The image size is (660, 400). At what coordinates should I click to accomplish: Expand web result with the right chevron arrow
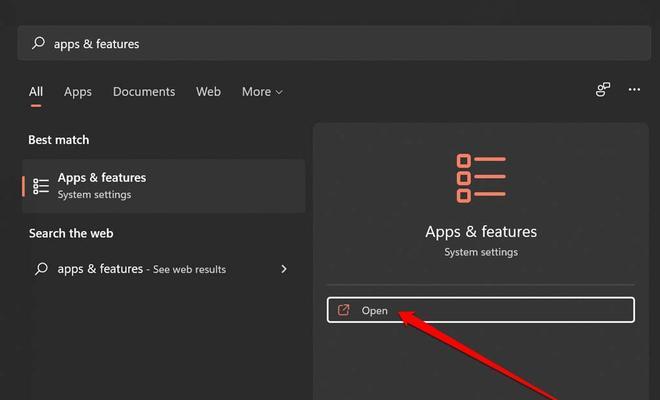[x=284, y=269]
